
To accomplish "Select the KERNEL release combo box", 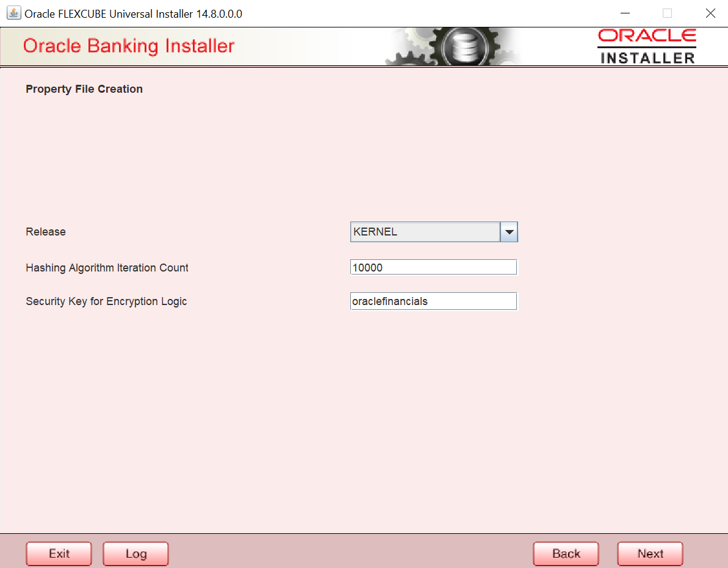I will 434,232.
